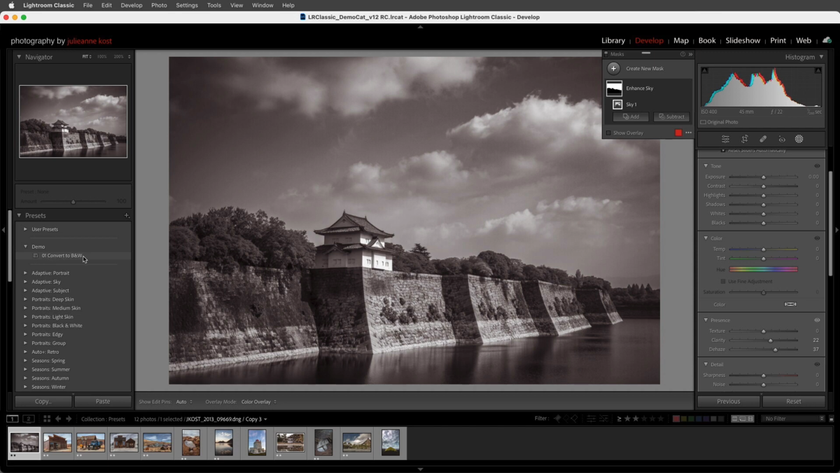Click the rating greater-than-or-equal symbol
Image resolution: width=840 pixels, height=473 pixels.
pos(619,418)
